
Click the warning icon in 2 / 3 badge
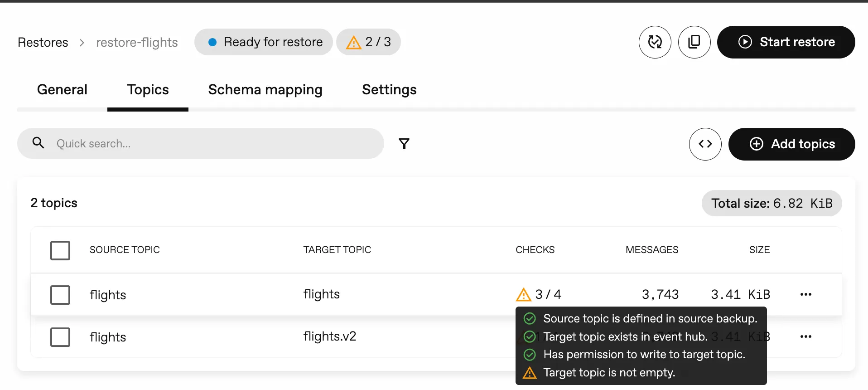point(353,43)
